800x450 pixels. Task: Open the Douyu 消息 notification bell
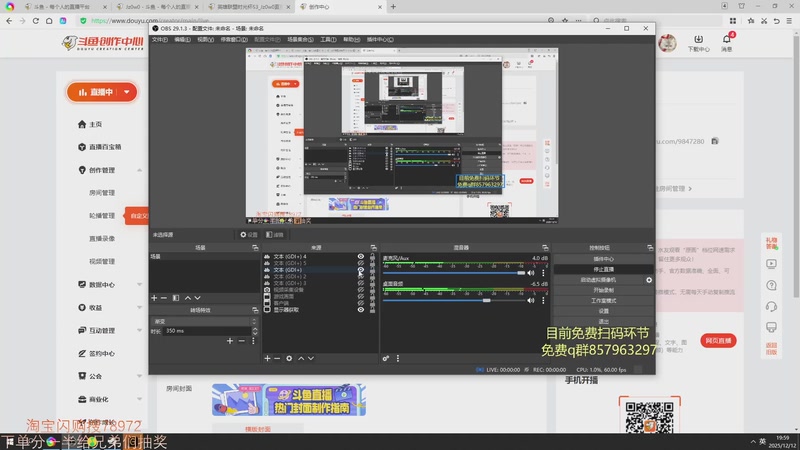click(727, 42)
